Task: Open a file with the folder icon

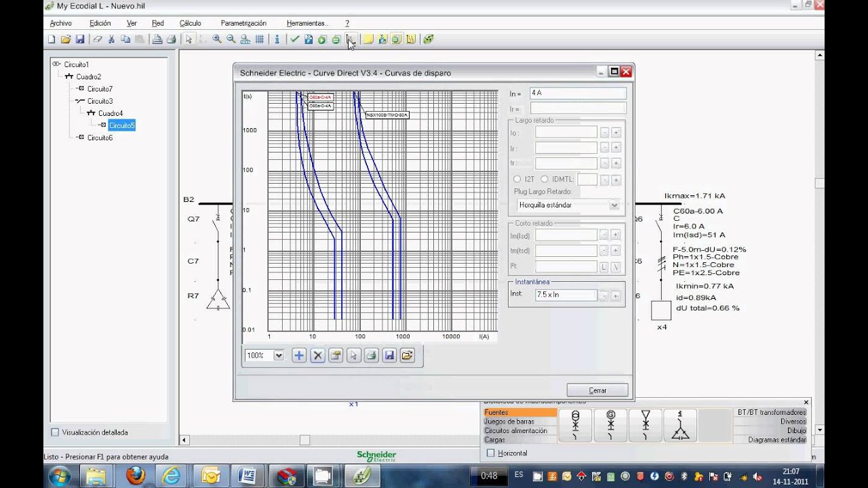Action: click(x=66, y=39)
